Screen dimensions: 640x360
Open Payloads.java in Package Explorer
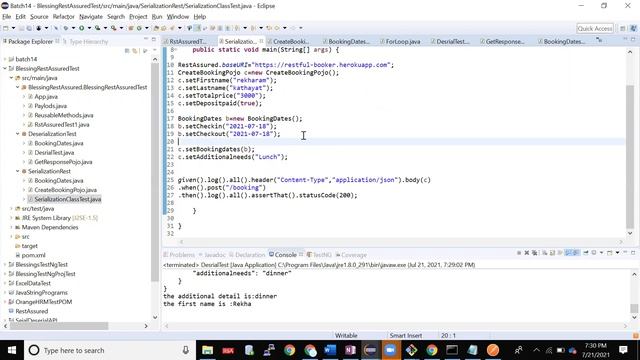[51, 106]
